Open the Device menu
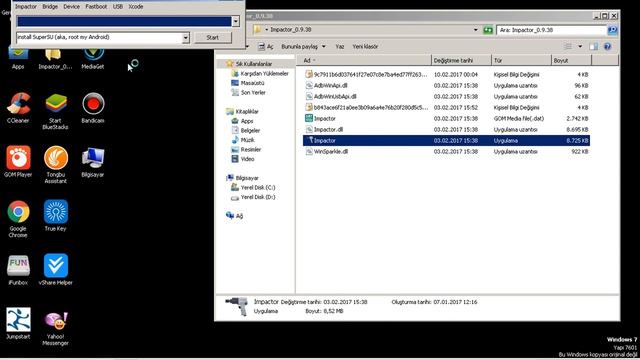Image resolution: width=640 pixels, height=360 pixels. coord(71,7)
